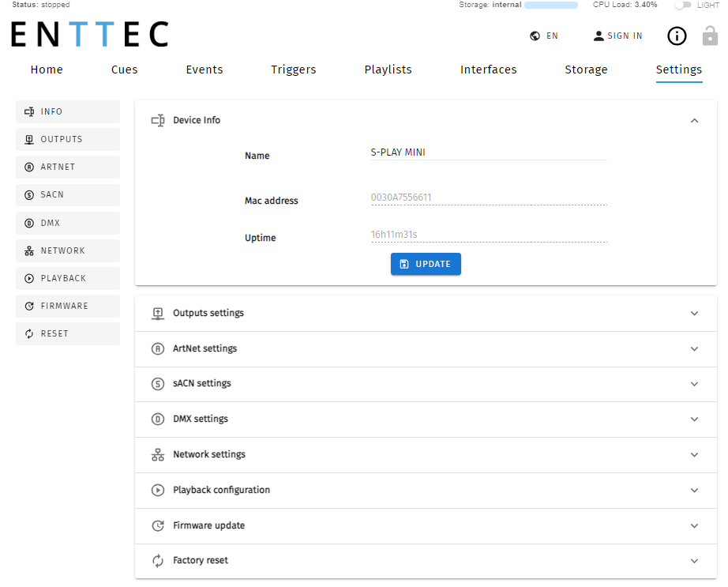Click the Device Info panel icon

pos(158,120)
